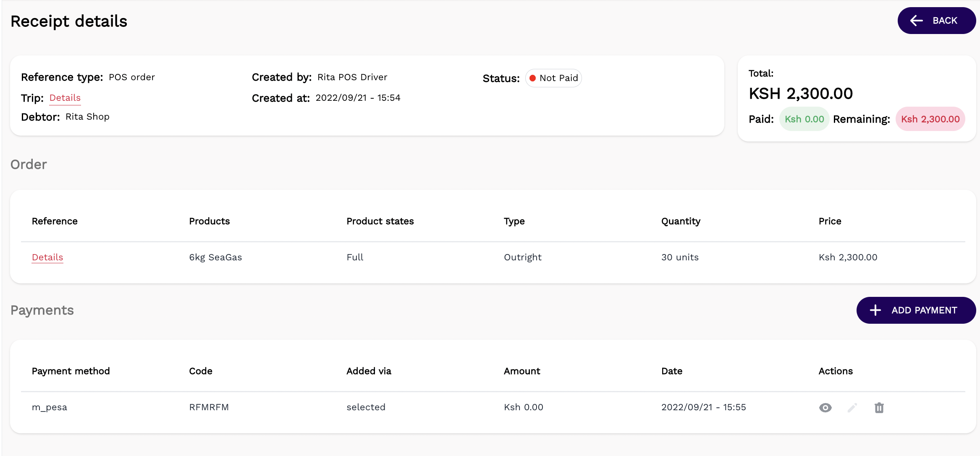This screenshot has width=980, height=456.
Task: Click the Receipt details heading
Action: pyautogui.click(x=69, y=21)
